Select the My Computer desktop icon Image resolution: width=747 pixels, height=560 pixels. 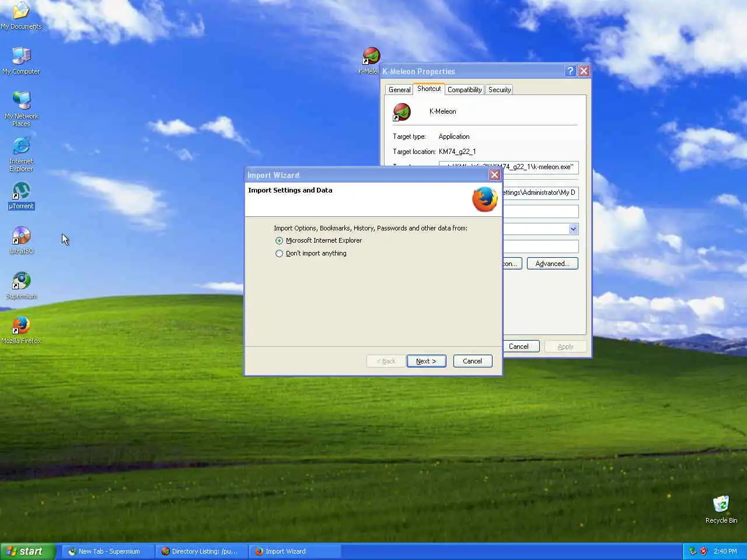pos(21,61)
